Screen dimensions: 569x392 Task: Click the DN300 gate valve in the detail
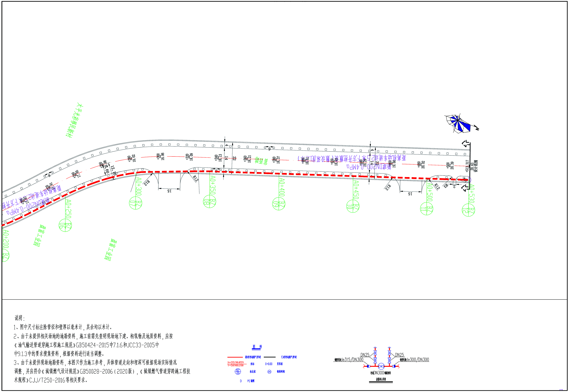pyautogui.click(x=381, y=366)
